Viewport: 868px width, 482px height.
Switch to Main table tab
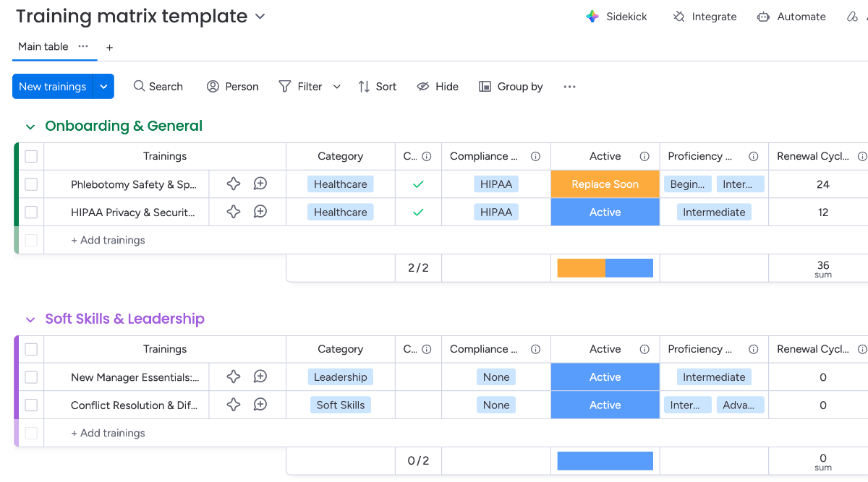pyautogui.click(x=43, y=46)
